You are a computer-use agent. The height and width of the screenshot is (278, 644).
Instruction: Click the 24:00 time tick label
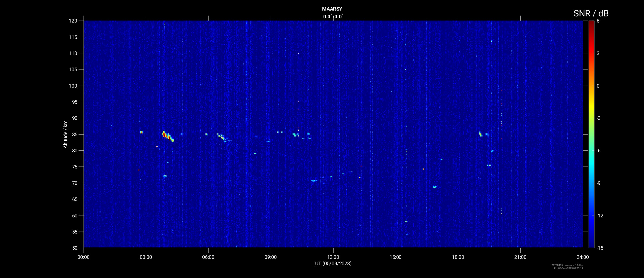click(x=583, y=257)
